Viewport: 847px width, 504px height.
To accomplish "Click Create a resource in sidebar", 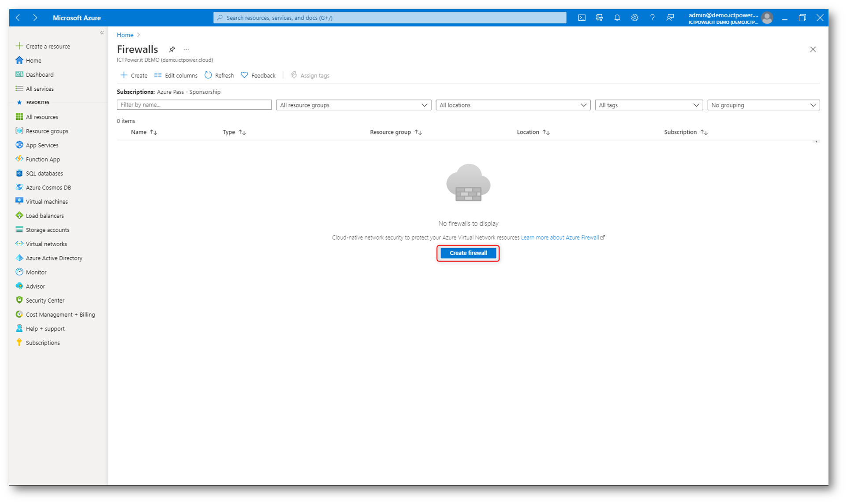I will (43, 46).
